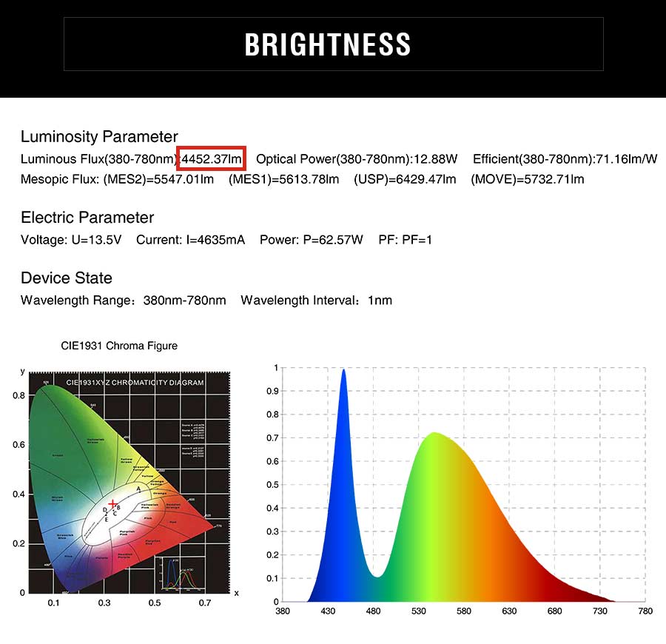This screenshot has width=666, height=644.
Task: Select the Luminosity Parameter heading
Action: (x=99, y=137)
